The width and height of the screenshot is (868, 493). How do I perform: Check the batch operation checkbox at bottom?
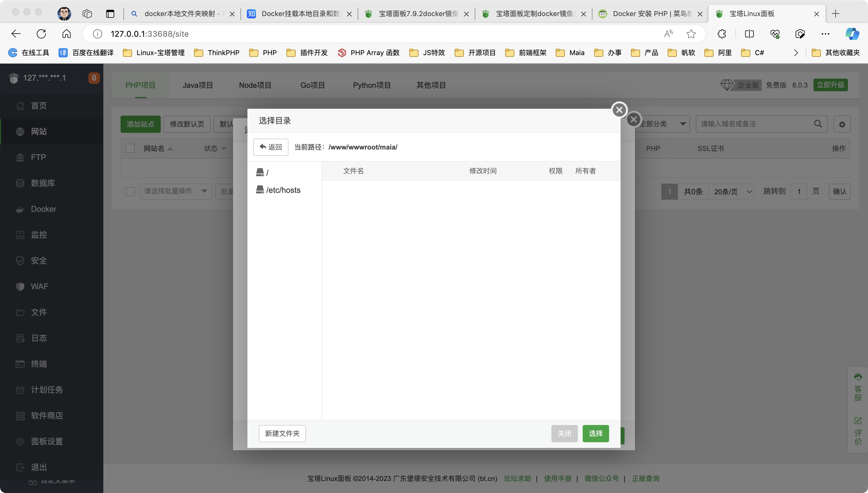tap(130, 192)
